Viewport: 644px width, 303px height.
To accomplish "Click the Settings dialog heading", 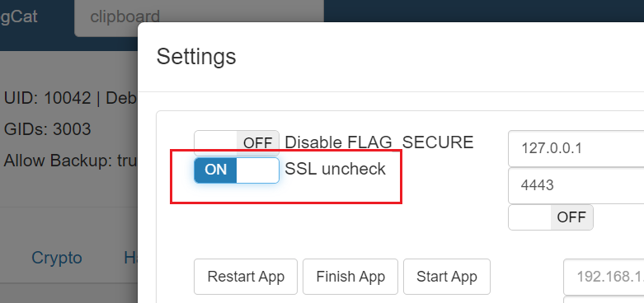I will pos(196,56).
